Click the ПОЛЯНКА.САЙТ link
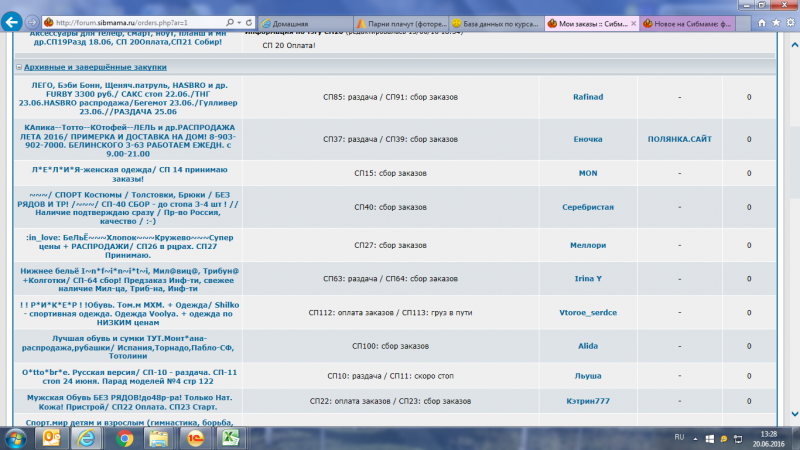Image resolution: width=800 pixels, height=450 pixels. [x=680, y=139]
